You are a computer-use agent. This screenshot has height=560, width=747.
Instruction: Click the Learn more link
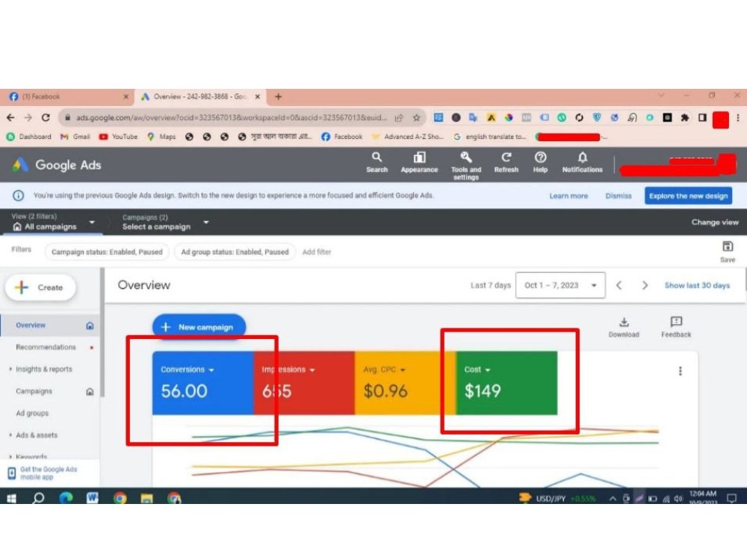(x=568, y=196)
